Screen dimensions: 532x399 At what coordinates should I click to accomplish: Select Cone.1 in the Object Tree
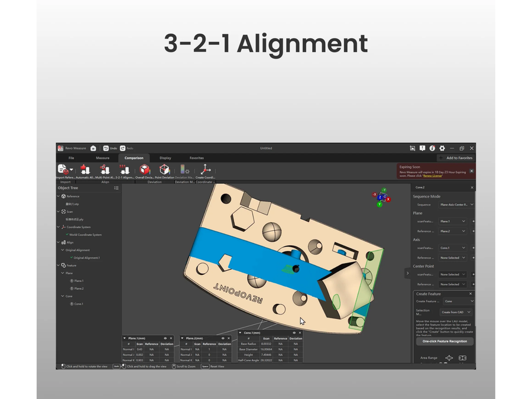tap(79, 304)
